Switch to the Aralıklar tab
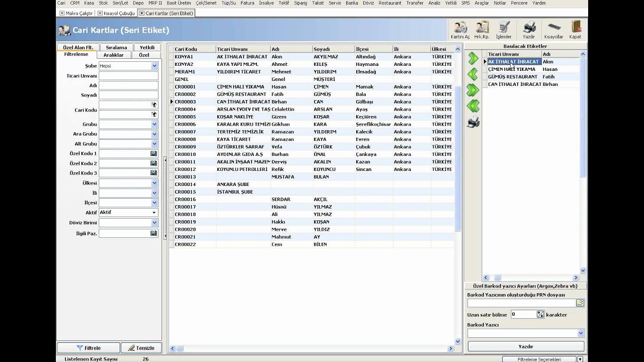The height and width of the screenshot is (362, 644). point(114,55)
